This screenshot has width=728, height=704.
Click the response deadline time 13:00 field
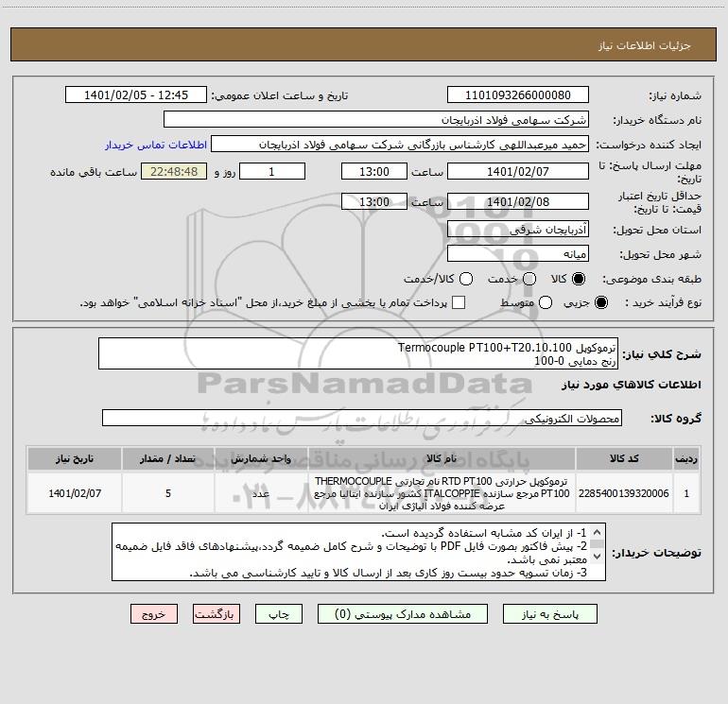(374, 171)
